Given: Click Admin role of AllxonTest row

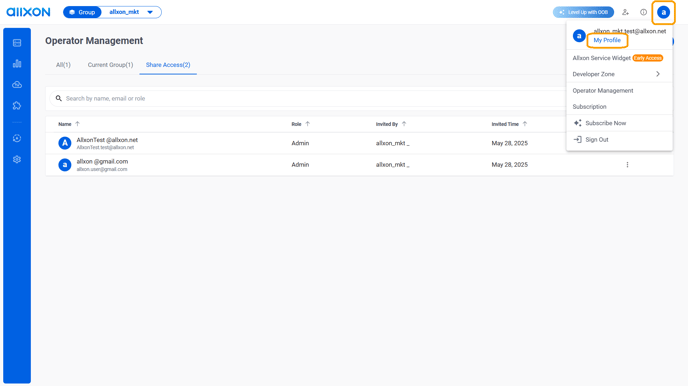Looking at the screenshot, I should [x=300, y=143].
